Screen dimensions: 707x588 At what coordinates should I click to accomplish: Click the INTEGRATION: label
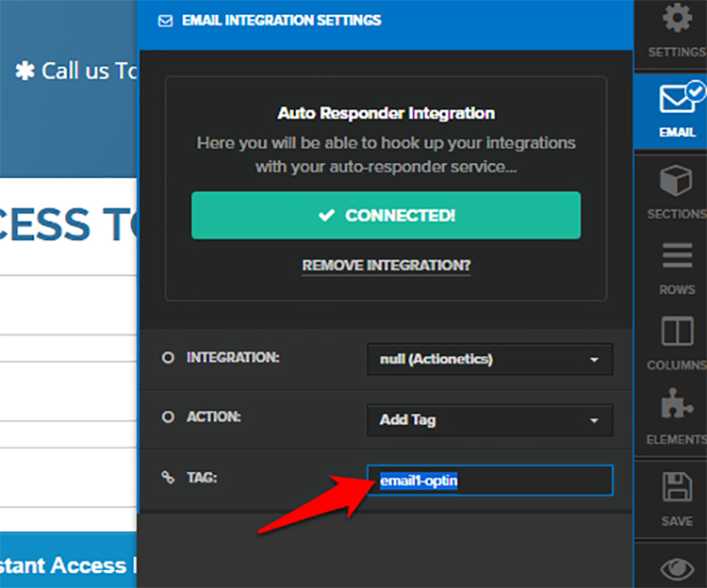coord(233,358)
